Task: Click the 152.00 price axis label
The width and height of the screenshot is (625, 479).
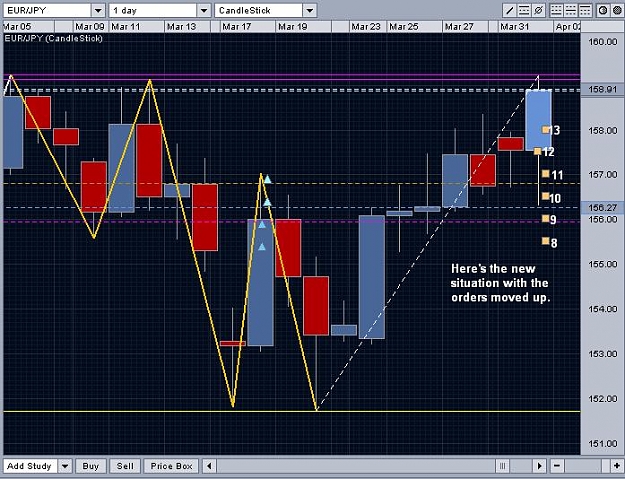Action: 603,399
